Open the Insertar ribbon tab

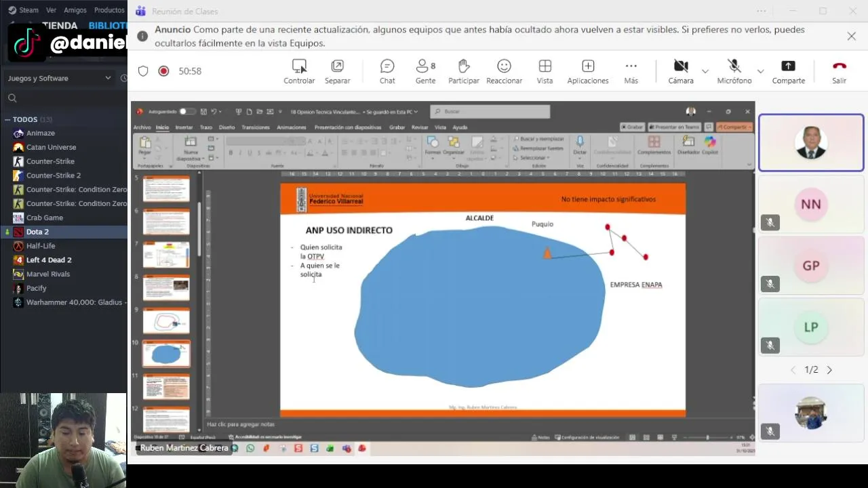click(x=184, y=127)
